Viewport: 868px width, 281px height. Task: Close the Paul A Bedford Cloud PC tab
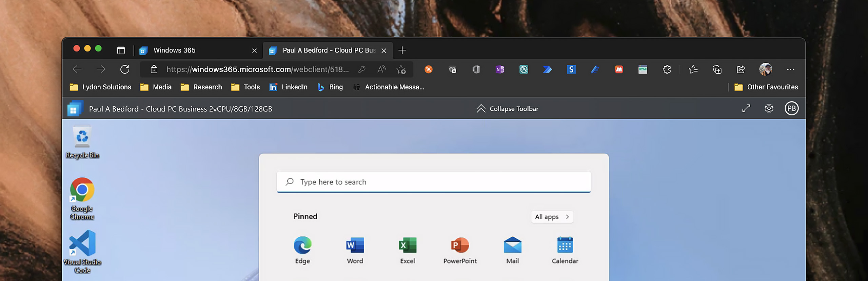[x=384, y=50]
